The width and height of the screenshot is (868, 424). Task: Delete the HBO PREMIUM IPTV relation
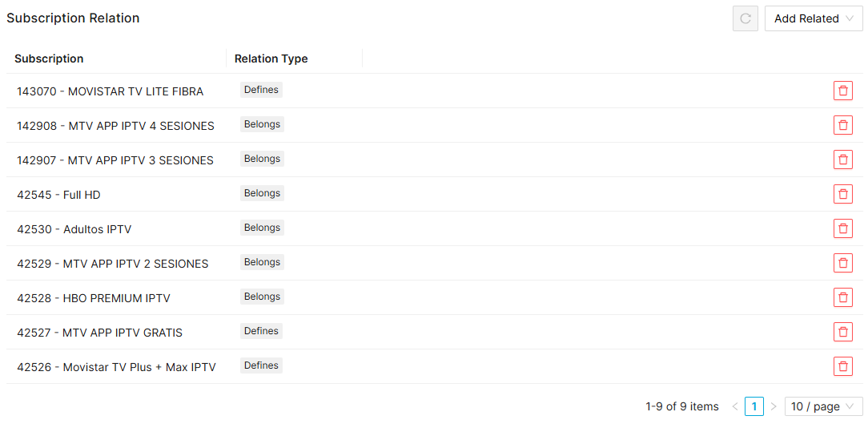click(842, 297)
